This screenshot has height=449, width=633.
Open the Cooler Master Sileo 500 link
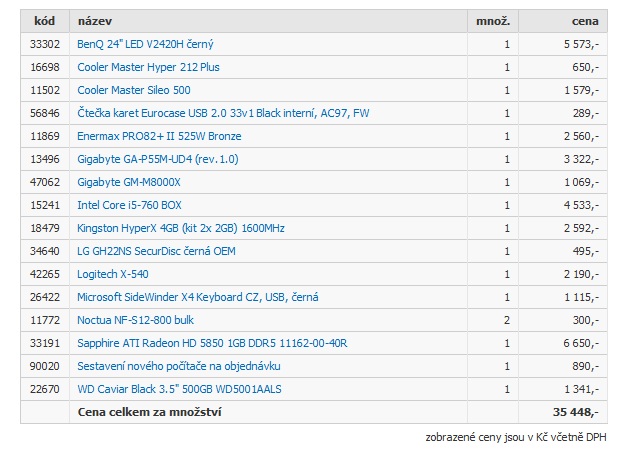click(134, 90)
